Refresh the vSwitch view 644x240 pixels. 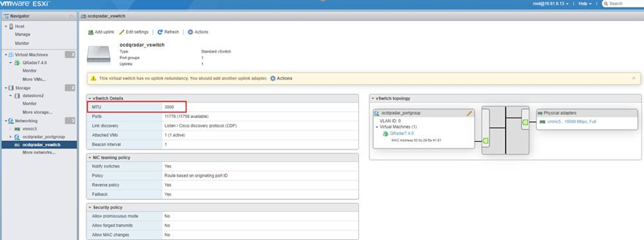pyautogui.click(x=168, y=32)
